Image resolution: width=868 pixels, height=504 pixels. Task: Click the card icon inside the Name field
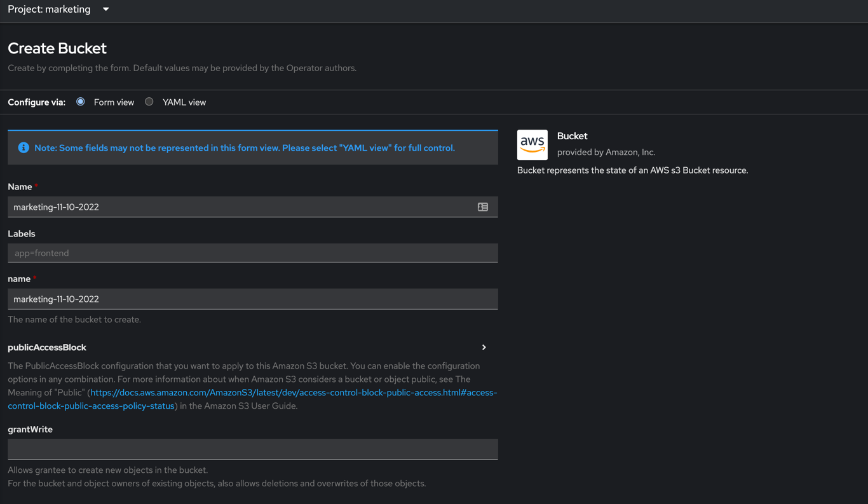point(483,207)
